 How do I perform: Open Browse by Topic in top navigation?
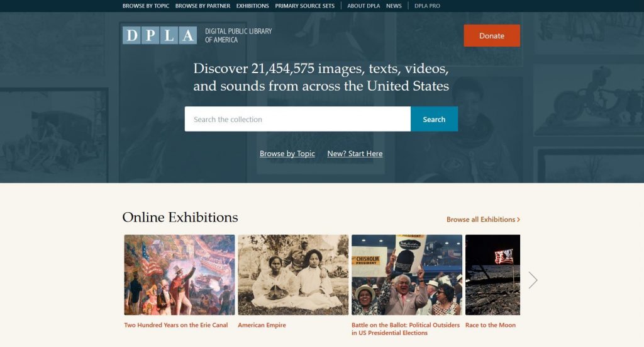[146, 6]
